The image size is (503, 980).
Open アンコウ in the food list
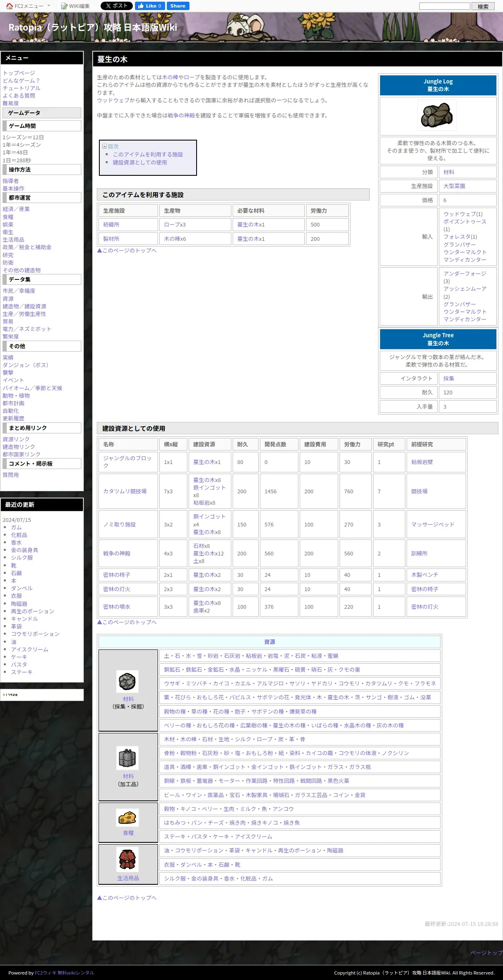(x=283, y=809)
